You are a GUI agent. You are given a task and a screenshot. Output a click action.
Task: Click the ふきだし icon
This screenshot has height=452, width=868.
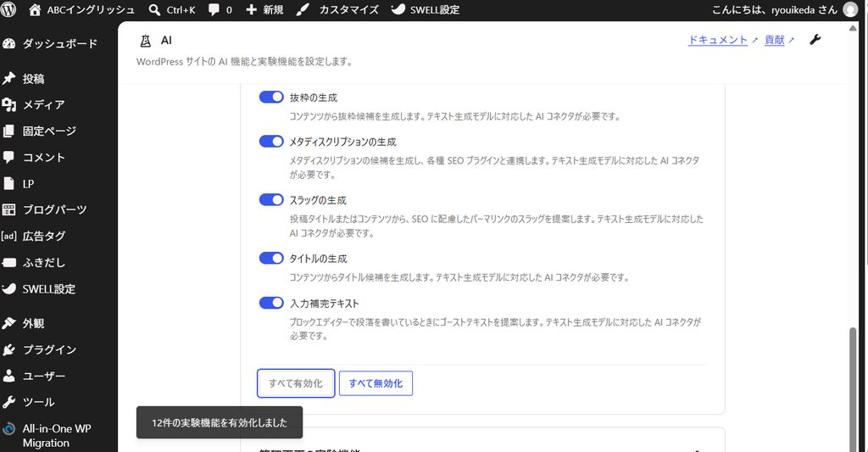click(x=8, y=263)
